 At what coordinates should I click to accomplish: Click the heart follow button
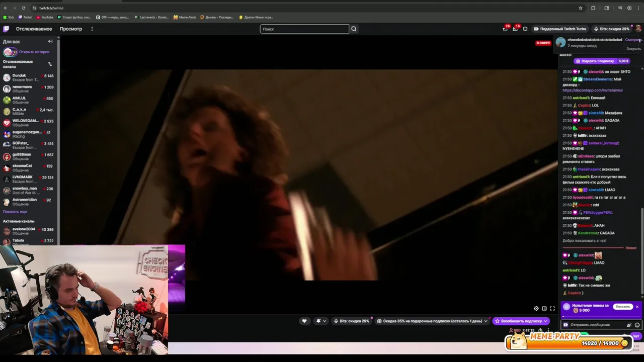304,321
